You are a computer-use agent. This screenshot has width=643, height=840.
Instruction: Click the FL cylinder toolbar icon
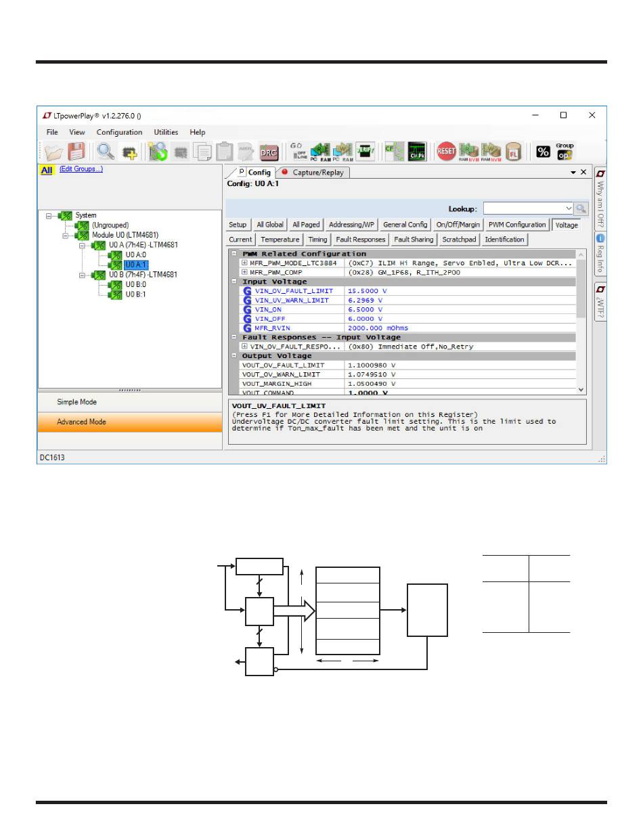pyautogui.click(x=514, y=152)
